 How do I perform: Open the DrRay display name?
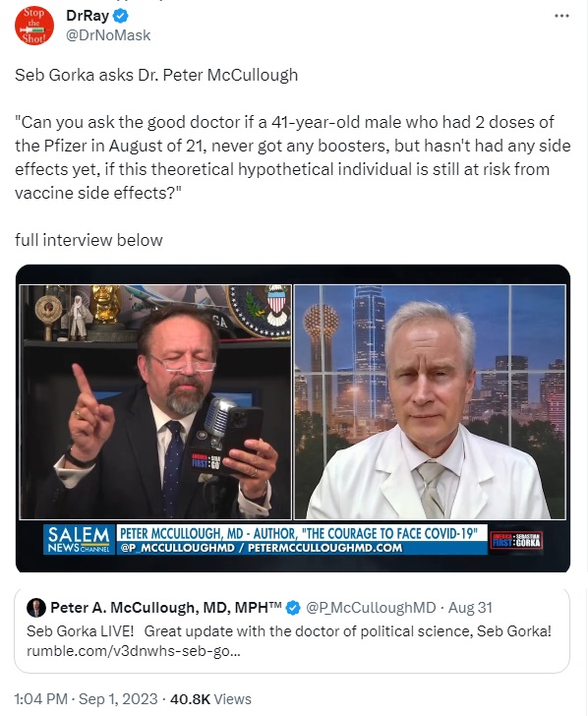point(88,16)
